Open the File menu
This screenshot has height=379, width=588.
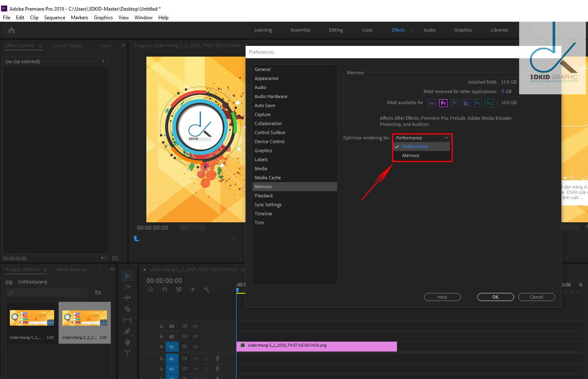pyautogui.click(x=7, y=18)
